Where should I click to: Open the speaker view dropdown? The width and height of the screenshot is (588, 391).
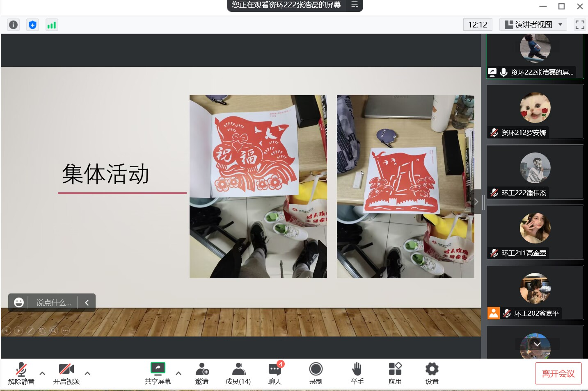click(533, 25)
